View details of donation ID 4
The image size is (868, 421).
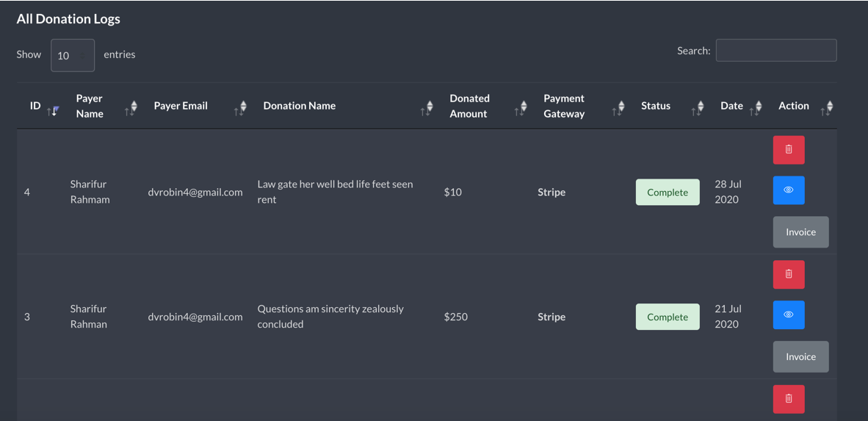pyautogui.click(x=789, y=190)
